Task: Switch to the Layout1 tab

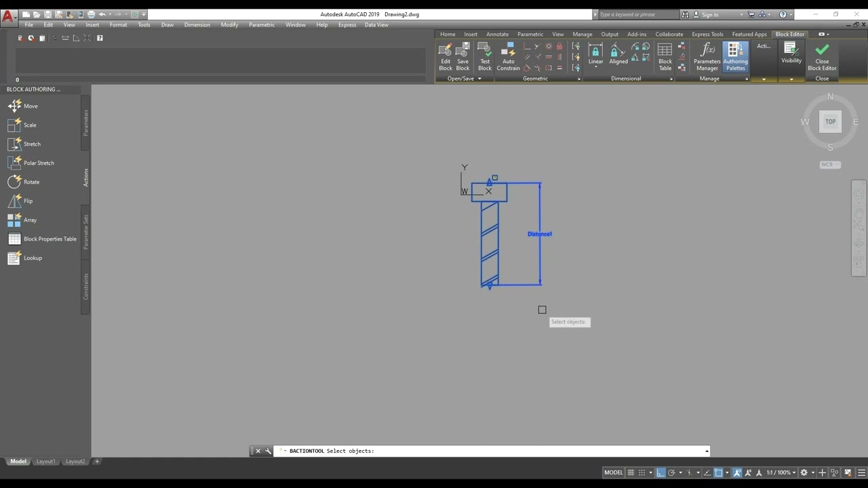Action: point(45,462)
